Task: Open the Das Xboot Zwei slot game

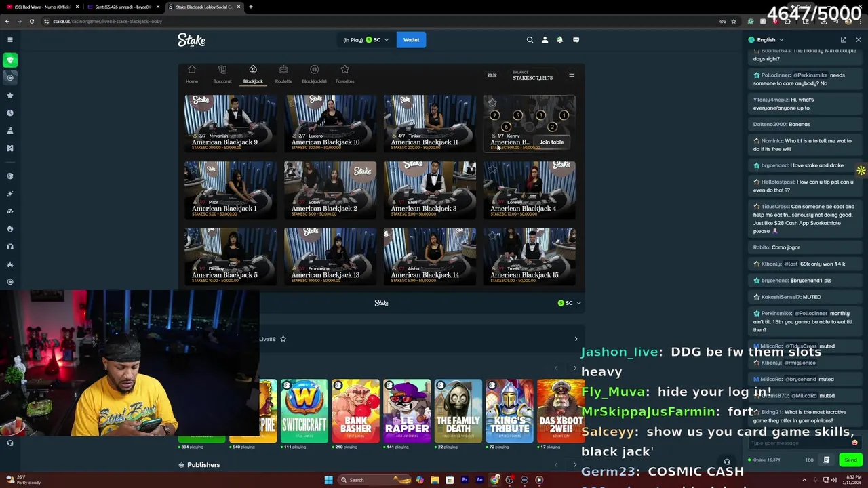Action: pyautogui.click(x=560, y=411)
